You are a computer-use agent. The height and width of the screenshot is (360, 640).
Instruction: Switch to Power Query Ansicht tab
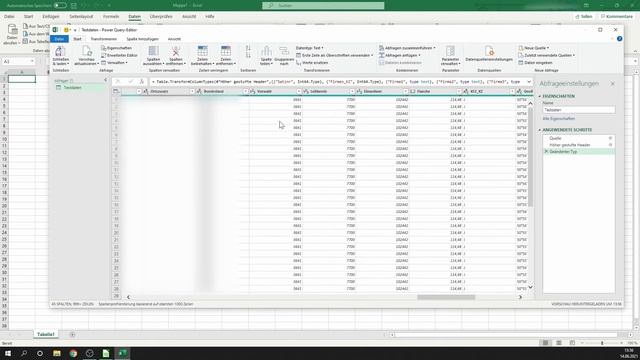point(174,39)
